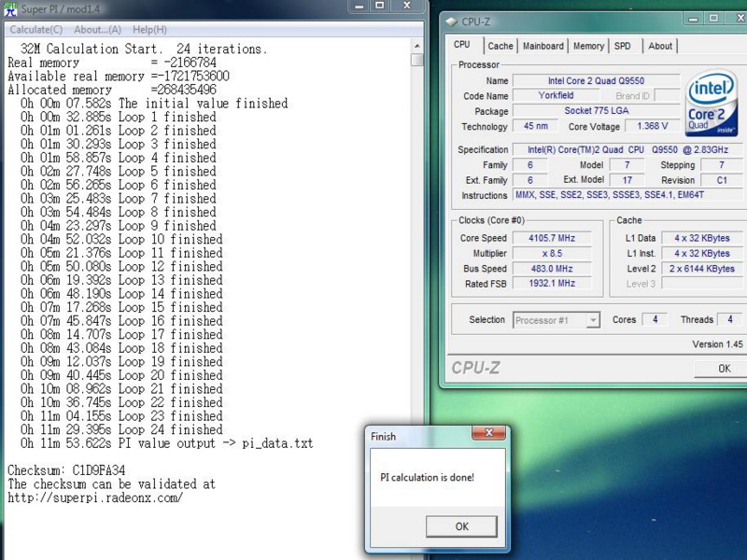
Task: Click OK in the Finish dialog
Action: tap(461, 526)
